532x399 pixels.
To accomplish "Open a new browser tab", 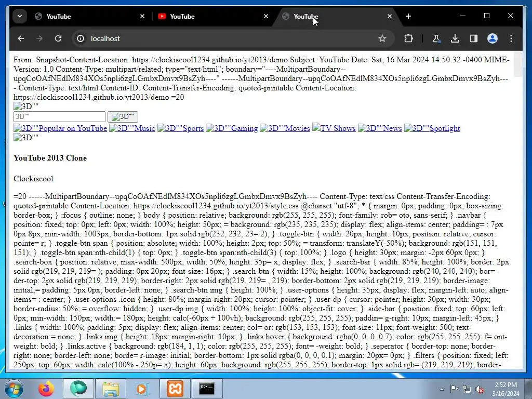I will coord(408,16).
